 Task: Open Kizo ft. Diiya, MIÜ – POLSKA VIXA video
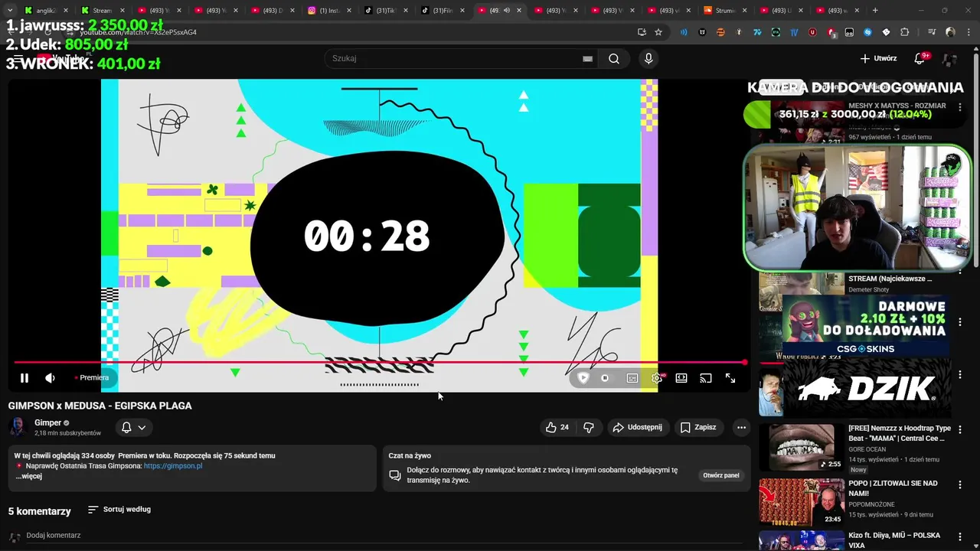tap(894, 540)
